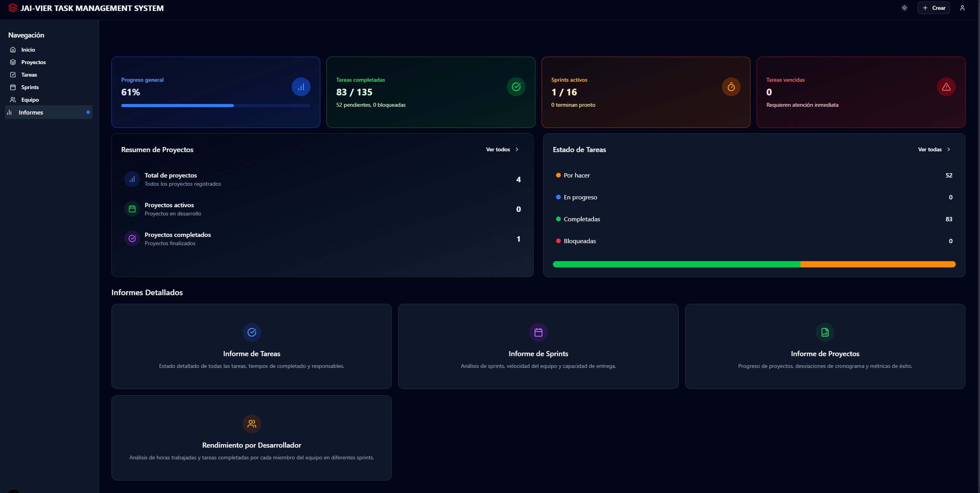Click Informe de Sprints calendar icon
This screenshot has width=980, height=493.
[x=538, y=332]
